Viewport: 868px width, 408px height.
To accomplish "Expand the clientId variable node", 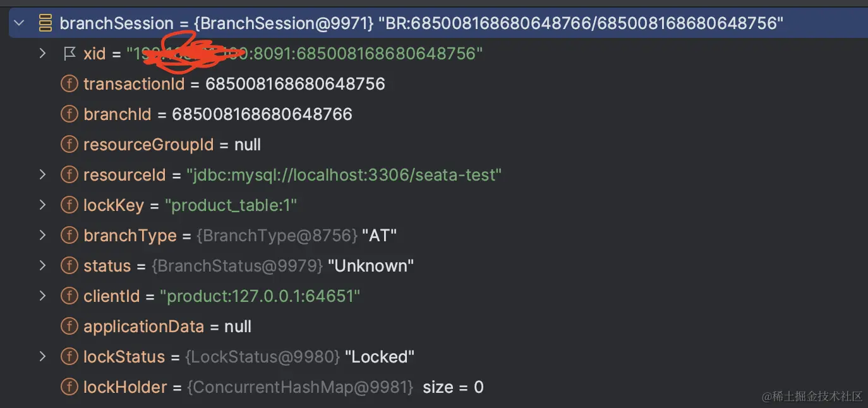I will [x=42, y=296].
